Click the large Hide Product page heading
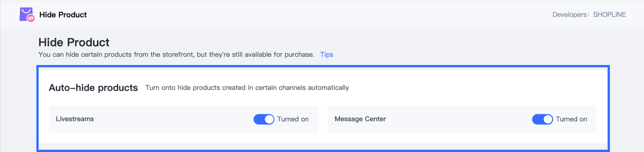This screenshot has height=152, width=644. coord(74,42)
